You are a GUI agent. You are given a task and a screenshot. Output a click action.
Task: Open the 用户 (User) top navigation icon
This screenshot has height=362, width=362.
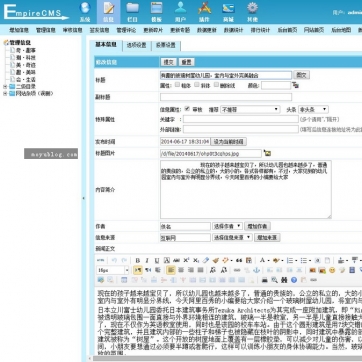tap(180, 12)
